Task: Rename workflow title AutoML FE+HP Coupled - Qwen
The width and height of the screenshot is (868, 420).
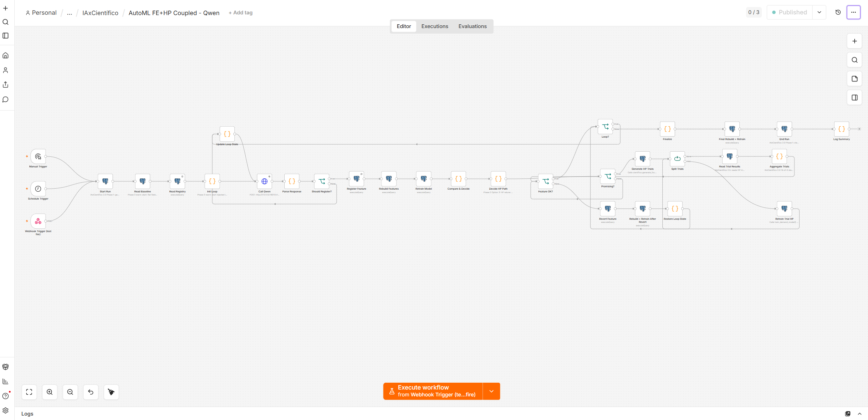Action: [174, 13]
